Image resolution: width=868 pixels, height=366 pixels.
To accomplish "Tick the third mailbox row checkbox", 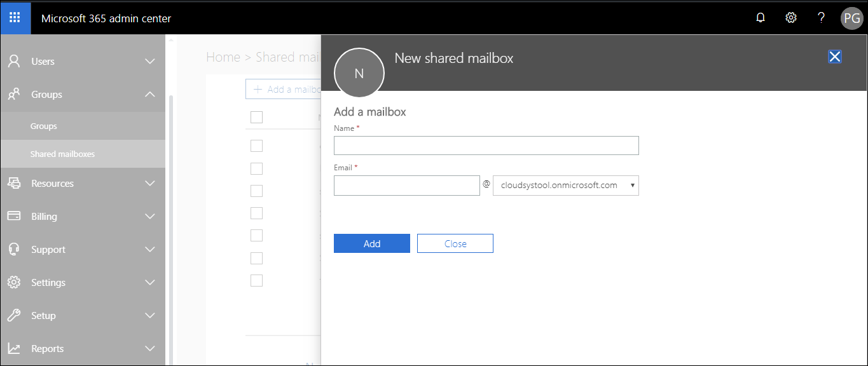I will point(256,191).
